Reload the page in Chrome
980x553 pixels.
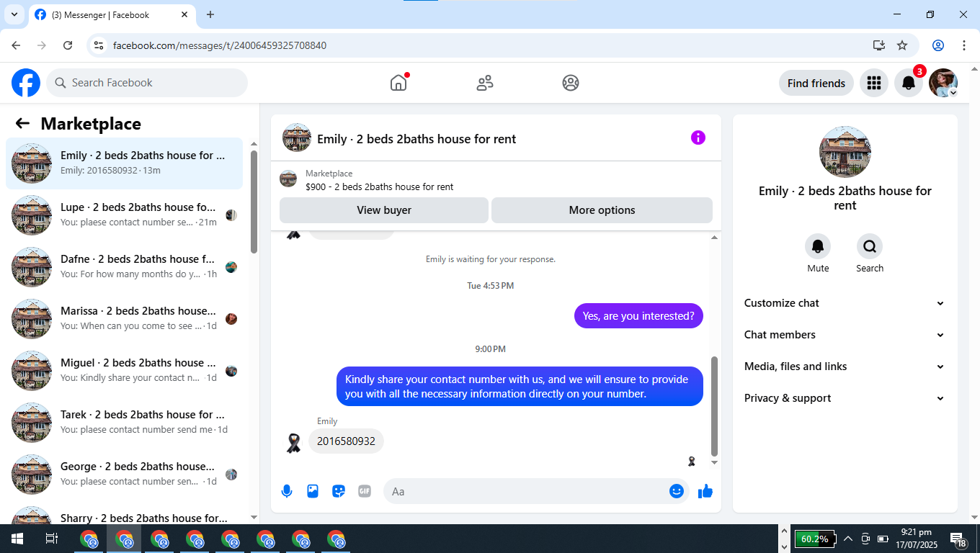[68, 45]
